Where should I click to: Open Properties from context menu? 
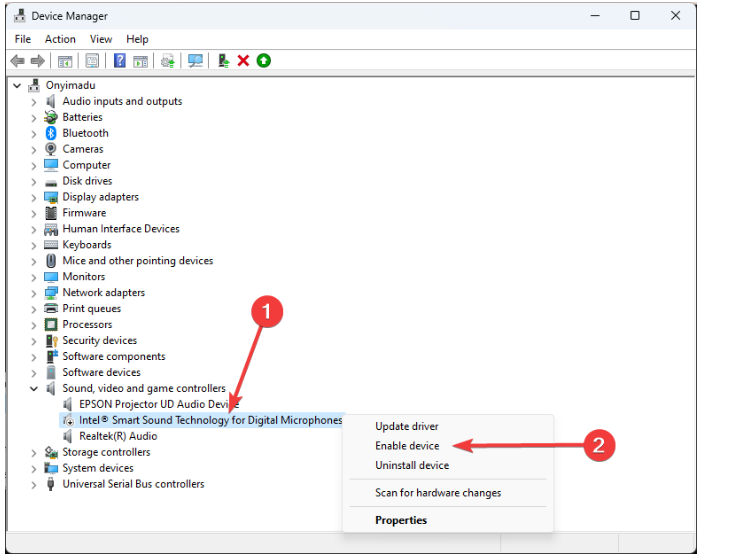pos(401,520)
